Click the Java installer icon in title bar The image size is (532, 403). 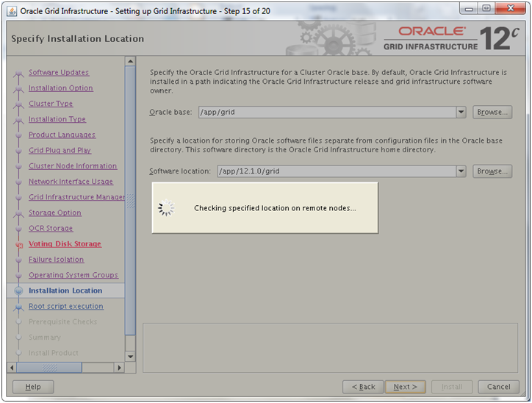[x=12, y=11]
